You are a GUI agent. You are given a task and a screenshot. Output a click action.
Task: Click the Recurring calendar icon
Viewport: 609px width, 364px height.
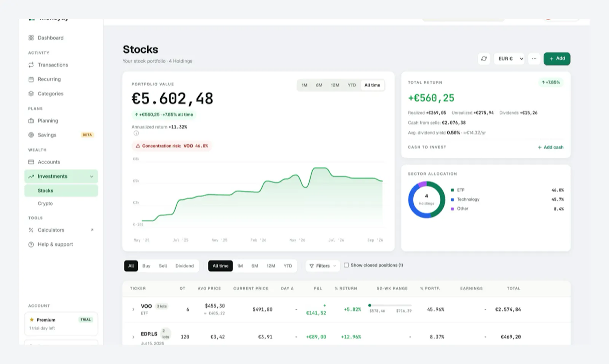[31, 79]
